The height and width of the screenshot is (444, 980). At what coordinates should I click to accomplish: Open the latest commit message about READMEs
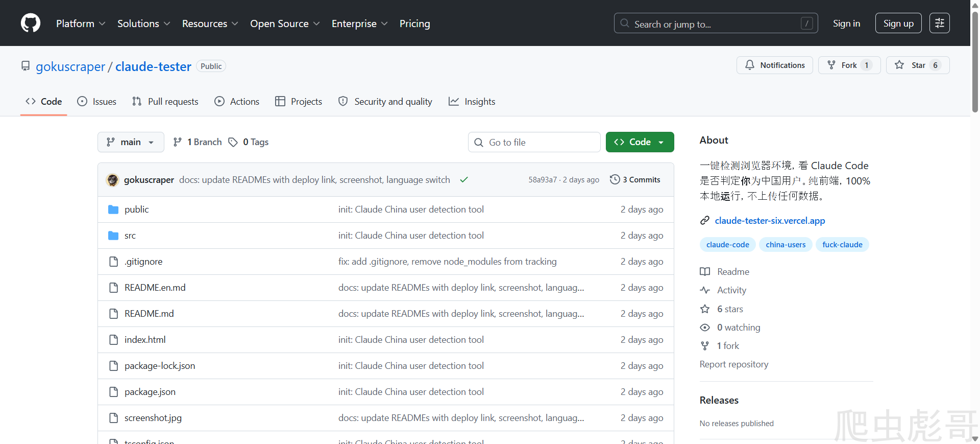314,180
